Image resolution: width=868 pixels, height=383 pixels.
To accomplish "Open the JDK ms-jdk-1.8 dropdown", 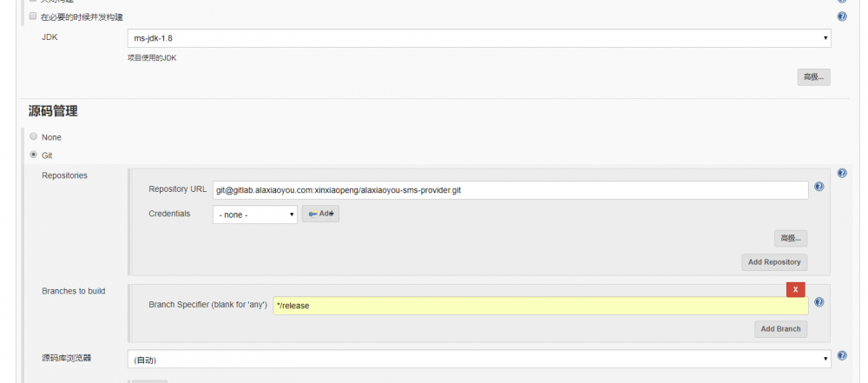I will 479,38.
